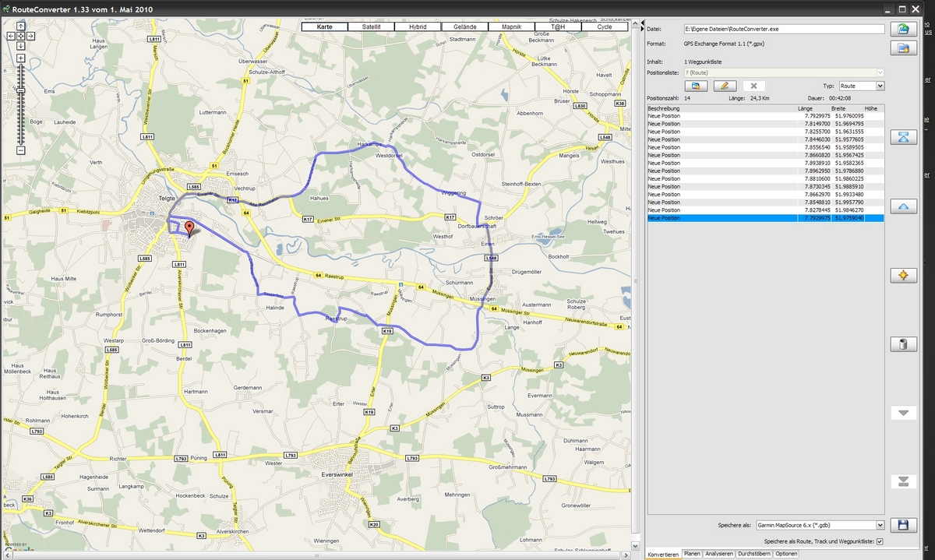This screenshot has height=560, width=935.
Task: Click the add new position star icon
Action: click(903, 275)
